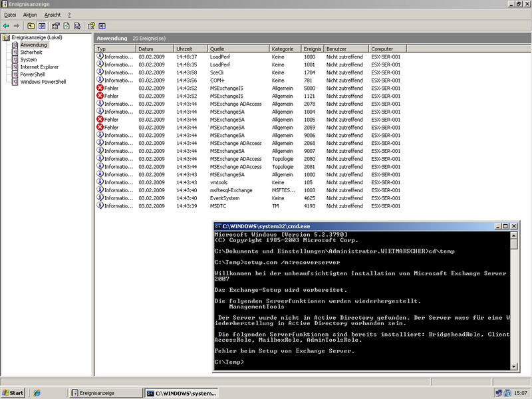The height and width of the screenshot is (399, 532).
Task: Click the MSFTES... category cell
Action: click(283, 190)
